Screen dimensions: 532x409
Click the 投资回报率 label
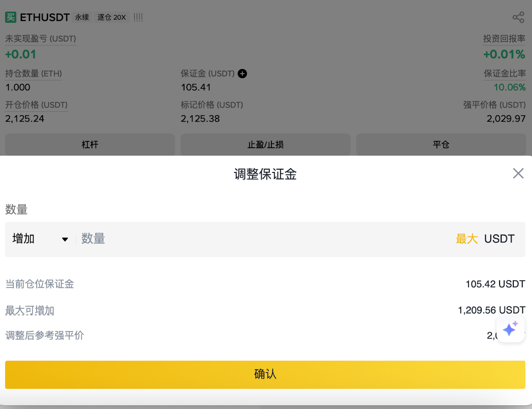tap(504, 39)
